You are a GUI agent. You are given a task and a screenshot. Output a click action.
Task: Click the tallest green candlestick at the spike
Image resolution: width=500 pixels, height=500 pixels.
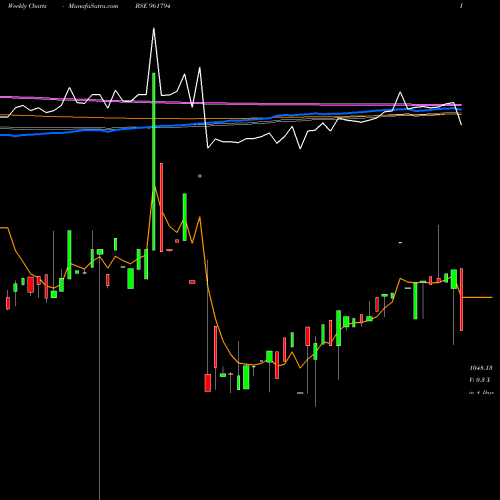click(x=154, y=162)
